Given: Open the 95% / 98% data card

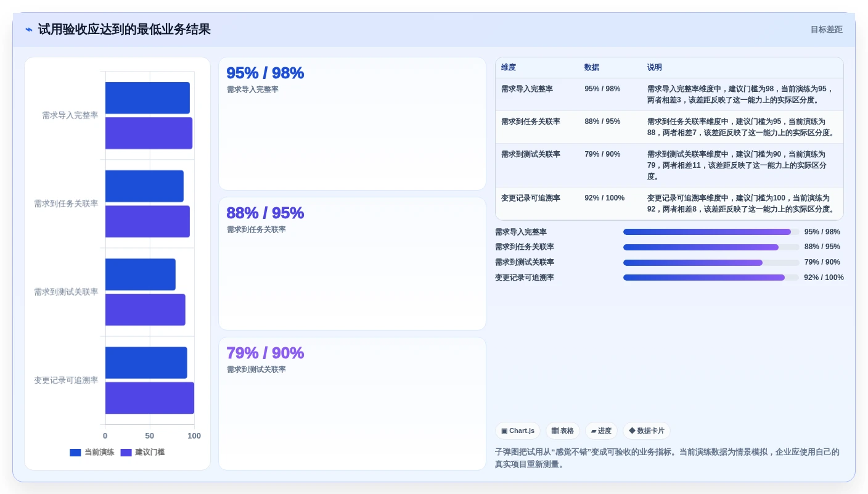Looking at the screenshot, I should point(352,124).
